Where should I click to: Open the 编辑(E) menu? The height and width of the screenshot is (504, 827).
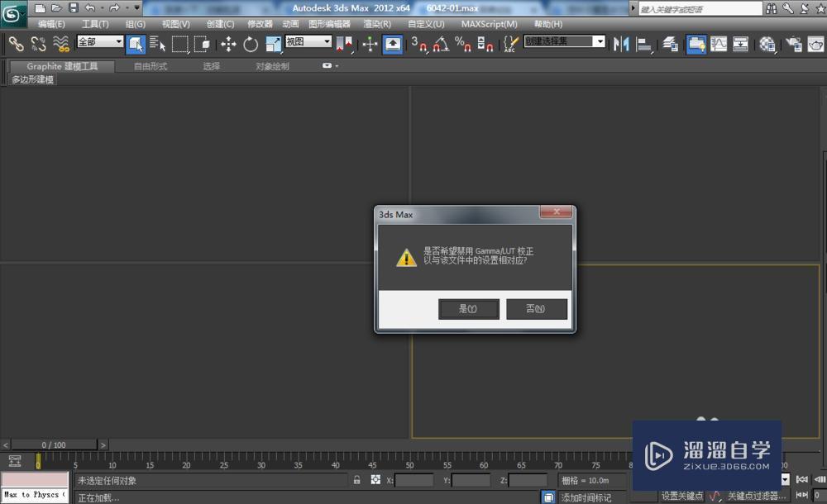[x=51, y=24]
